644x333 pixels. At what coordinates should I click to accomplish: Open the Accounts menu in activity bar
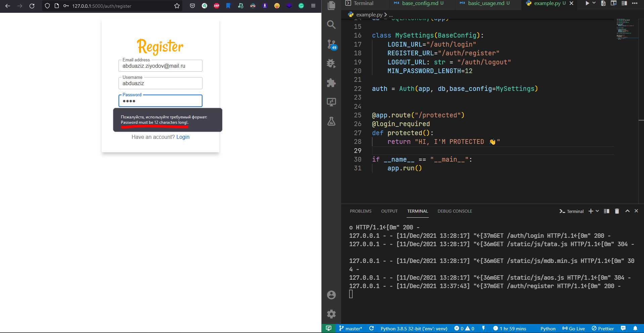(x=331, y=295)
